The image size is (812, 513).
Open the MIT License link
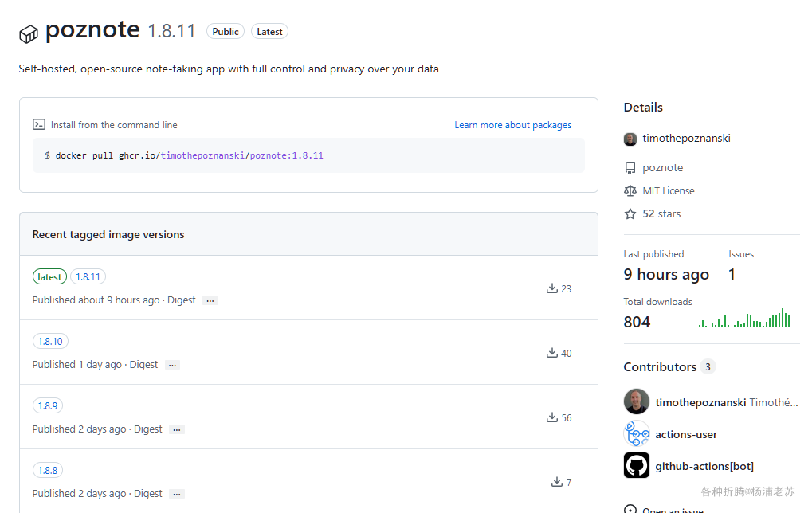[x=668, y=191]
